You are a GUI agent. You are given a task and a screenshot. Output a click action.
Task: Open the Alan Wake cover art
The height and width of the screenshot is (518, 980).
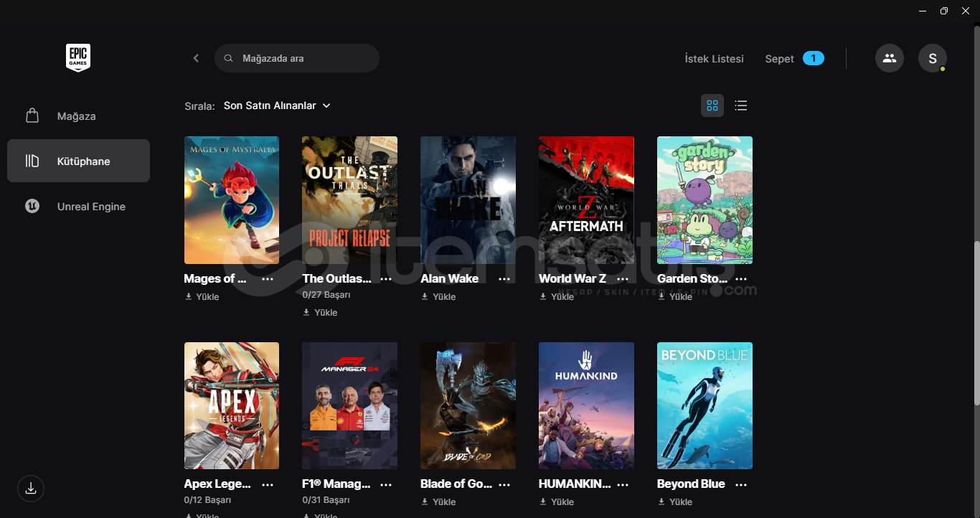click(468, 200)
